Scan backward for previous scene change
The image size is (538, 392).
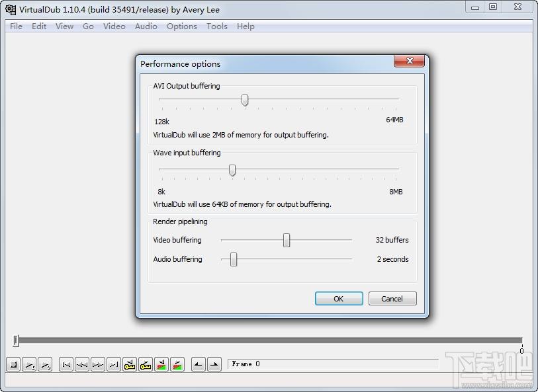point(161,365)
